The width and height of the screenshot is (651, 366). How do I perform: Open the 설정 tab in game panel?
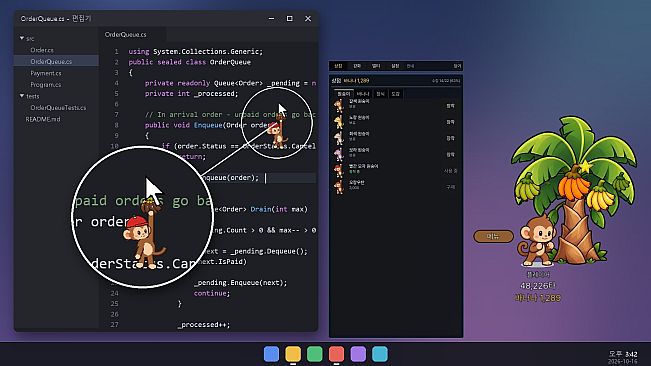pos(395,66)
